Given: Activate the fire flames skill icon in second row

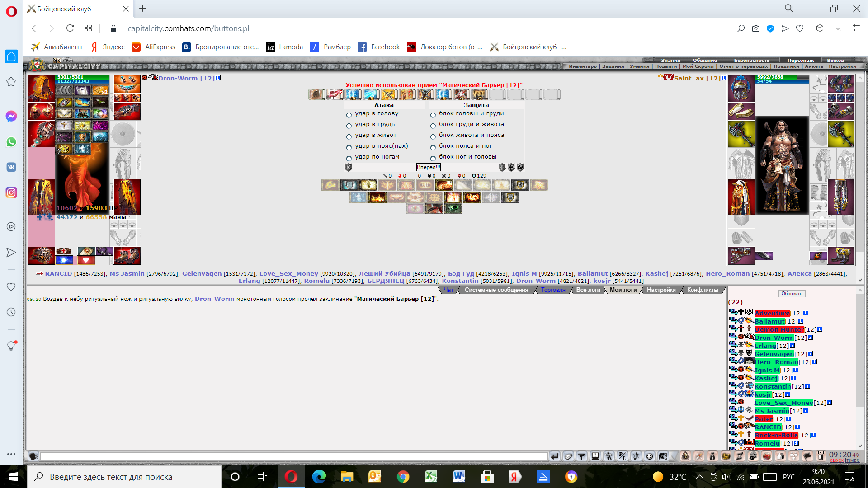Looking at the screenshot, I should (377, 197).
